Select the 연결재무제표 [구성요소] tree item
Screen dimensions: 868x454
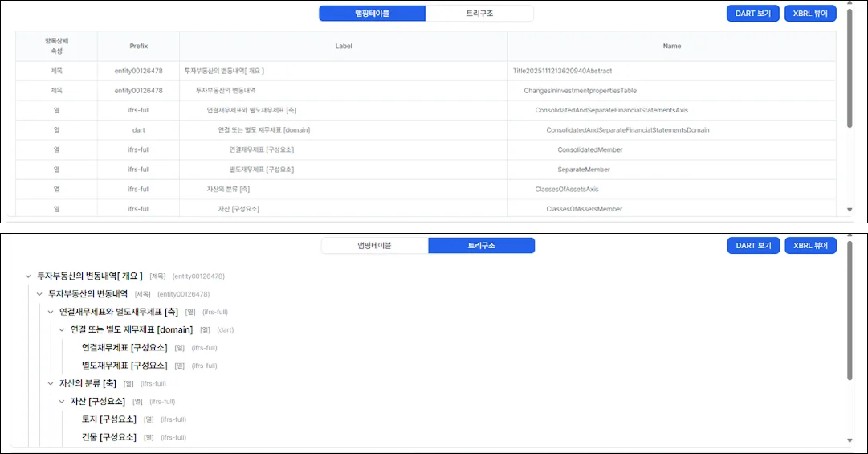pos(124,348)
